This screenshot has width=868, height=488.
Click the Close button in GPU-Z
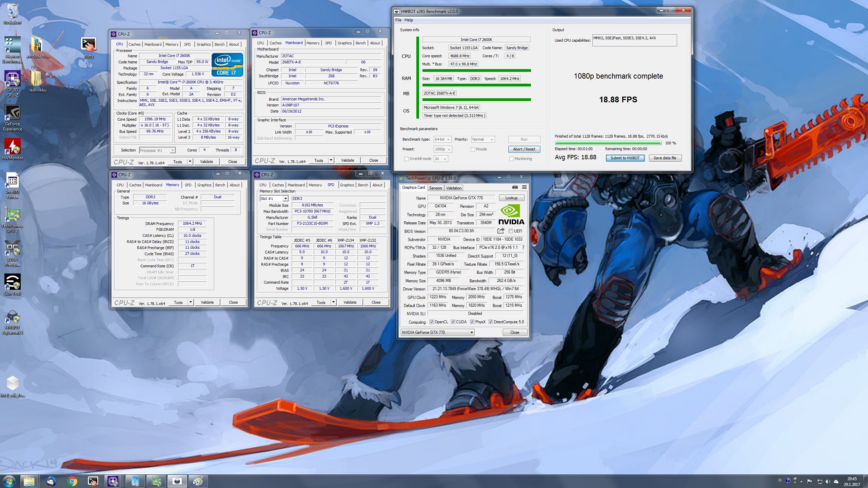tap(514, 332)
